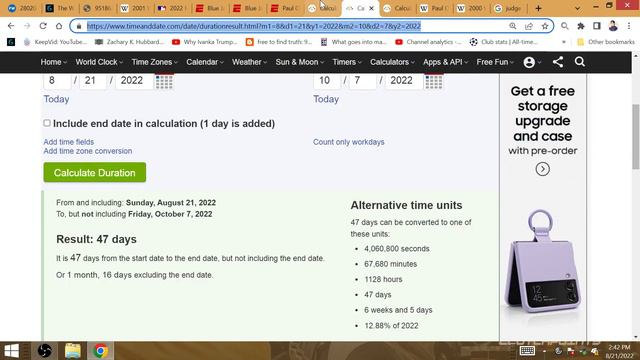Open the zoom magnifier in the address bar
Viewport: 640px width, 360px height.
click(513, 26)
